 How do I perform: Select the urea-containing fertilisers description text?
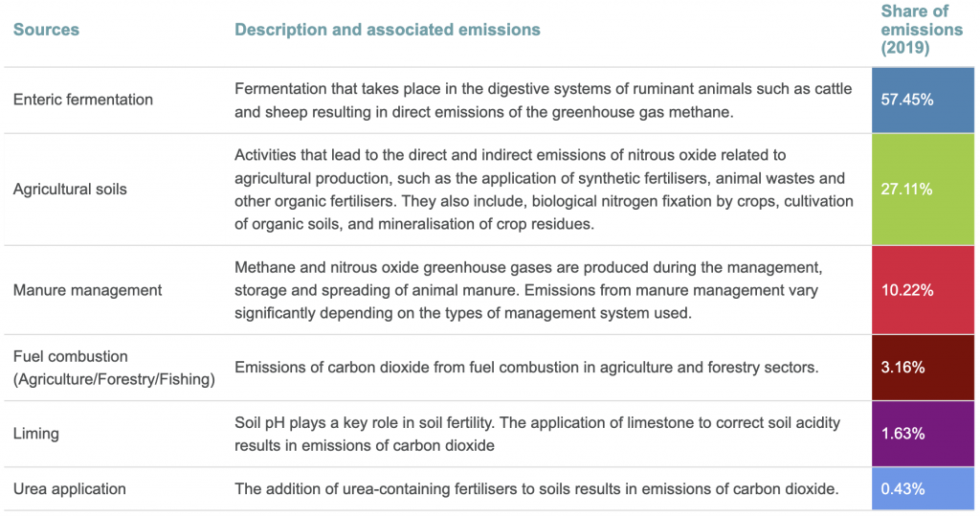click(x=537, y=488)
